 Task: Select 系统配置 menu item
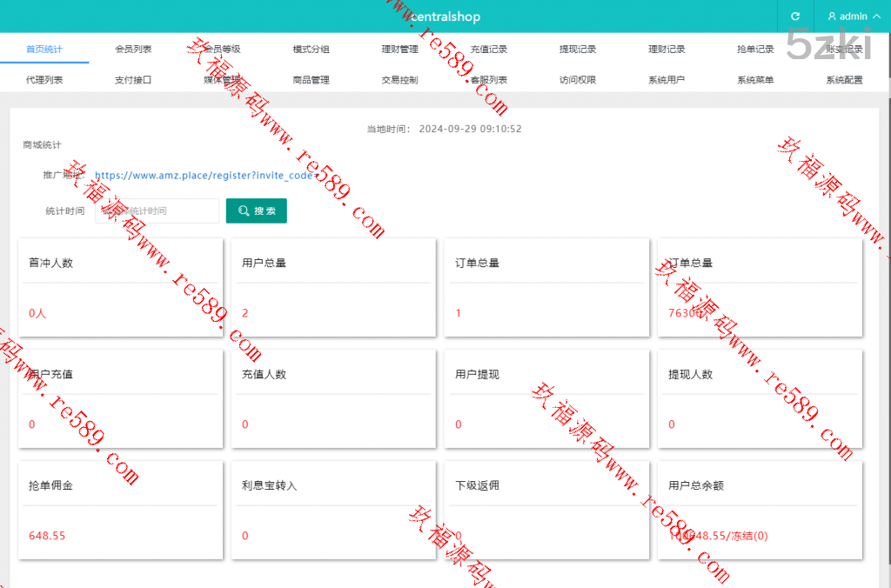point(844,80)
